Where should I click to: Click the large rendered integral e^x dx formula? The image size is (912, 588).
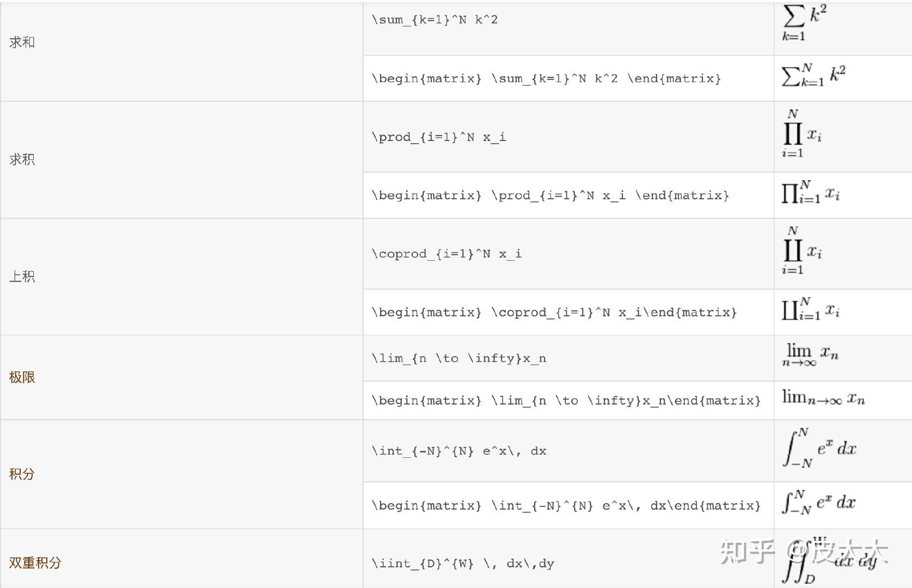[x=819, y=449]
